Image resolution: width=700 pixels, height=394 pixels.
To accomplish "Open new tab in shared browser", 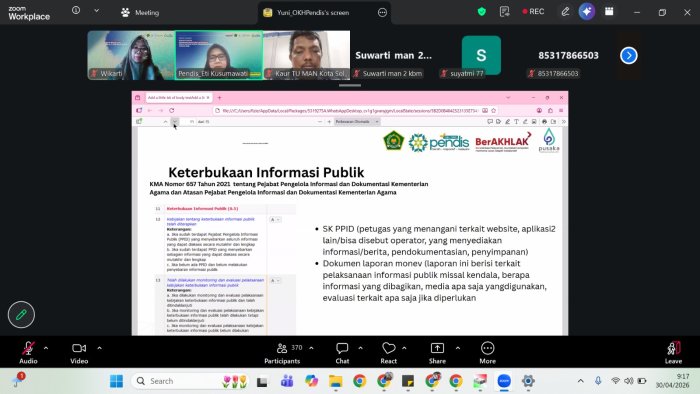I will pyautogui.click(x=219, y=97).
